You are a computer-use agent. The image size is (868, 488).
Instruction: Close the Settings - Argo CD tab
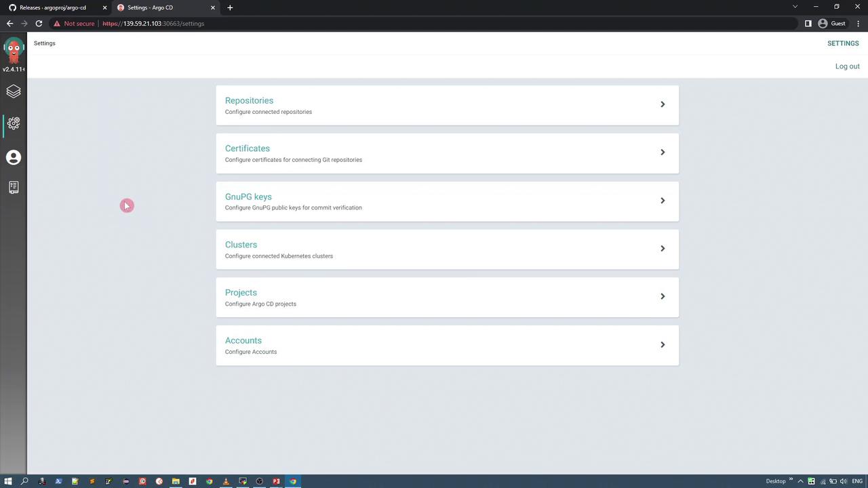click(213, 7)
